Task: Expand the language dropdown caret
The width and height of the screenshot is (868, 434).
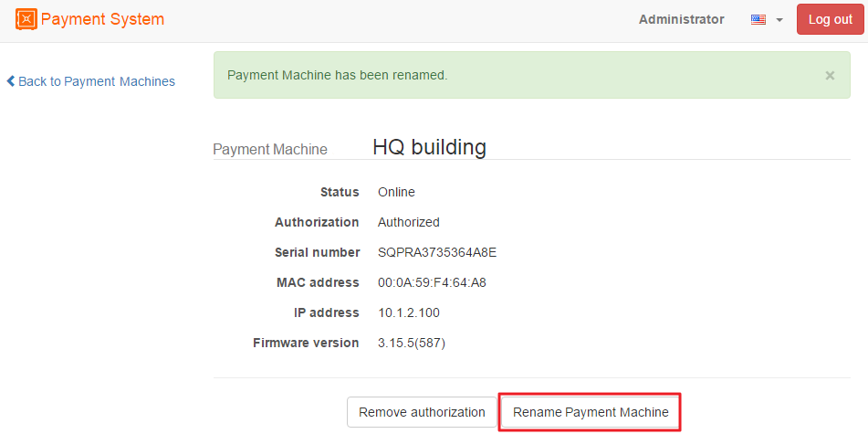Action: point(779,20)
